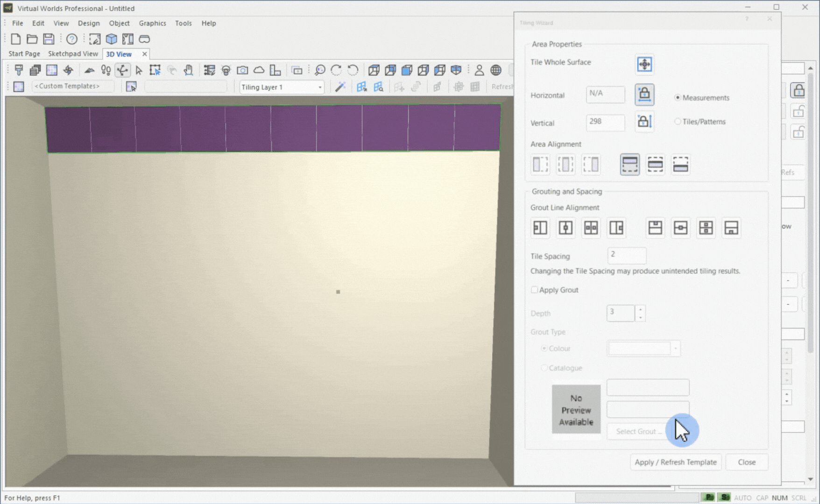
Task: Save the design with the floppy disk icon
Action: [x=49, y=39]
